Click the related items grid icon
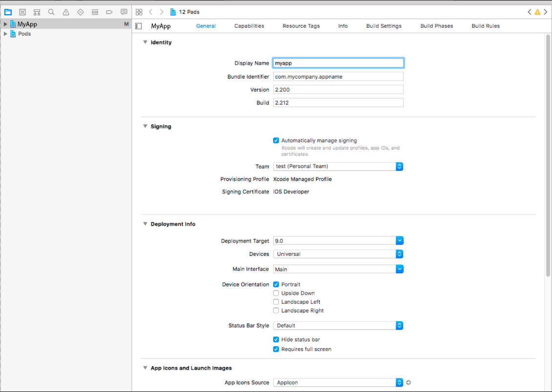This screenshot has height=392, width=552. (139, 12)
